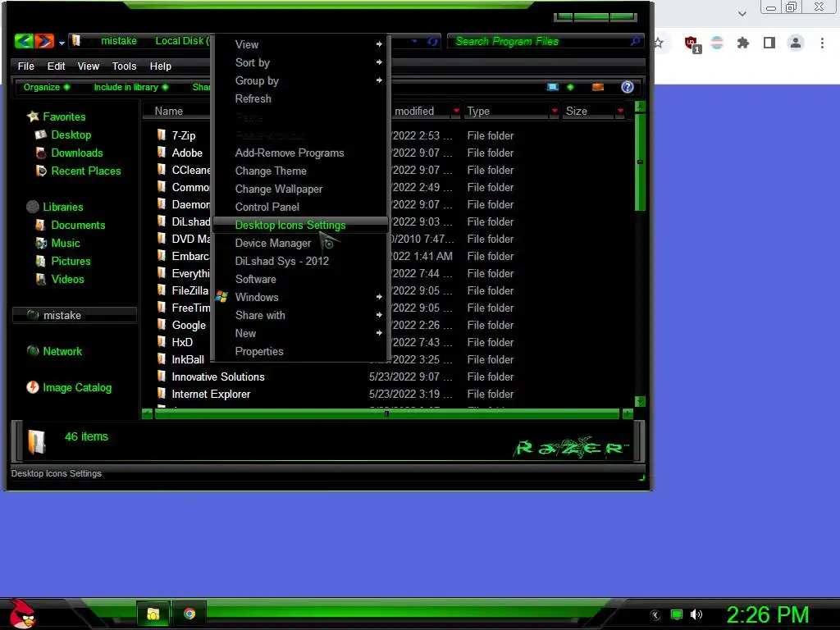Open the View menu in menu bar

coord(89,66)
